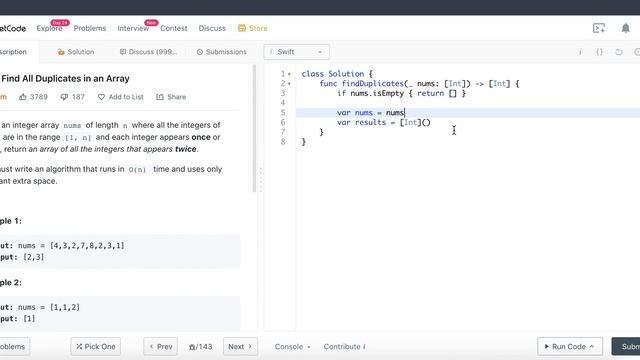
Task: Open the playground terminal icon
Action: click(x=599, y=28)
